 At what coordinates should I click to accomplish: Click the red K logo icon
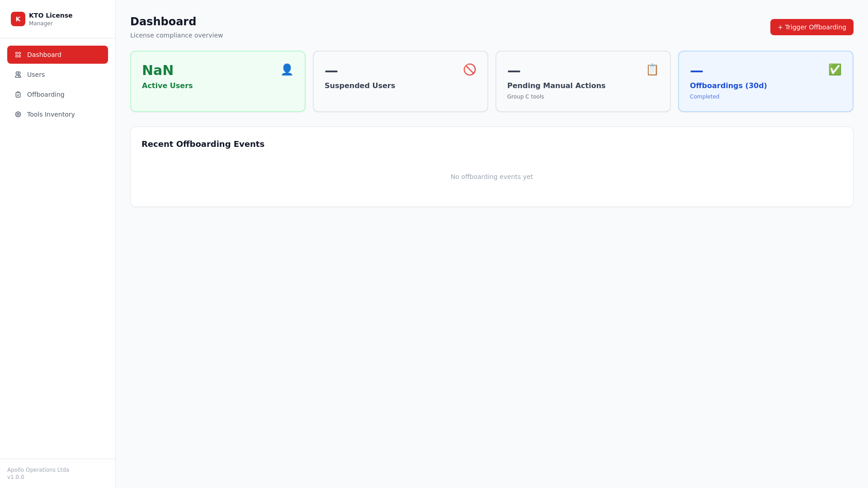pos(18,19)
